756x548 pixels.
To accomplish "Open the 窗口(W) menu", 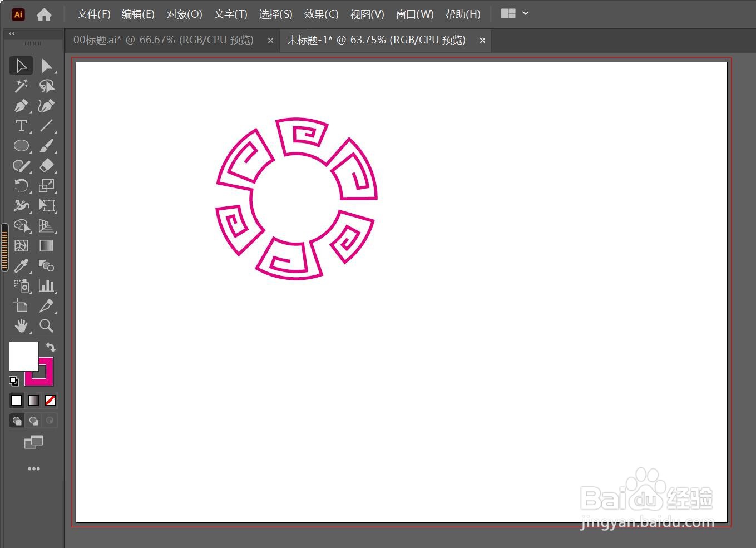I will [x=414, y=14].
